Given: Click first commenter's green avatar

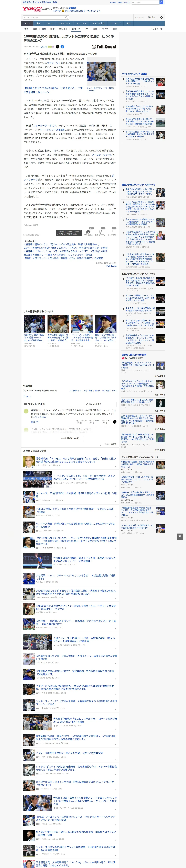Looking at the screenshot, I should (x=26, y=411).
